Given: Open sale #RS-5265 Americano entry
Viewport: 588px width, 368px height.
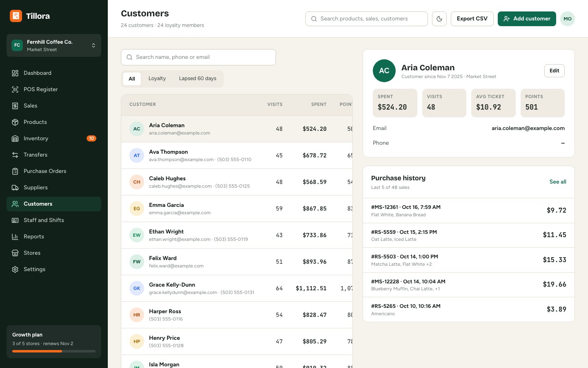Looking at the screenshot, I should pos(469,310).
